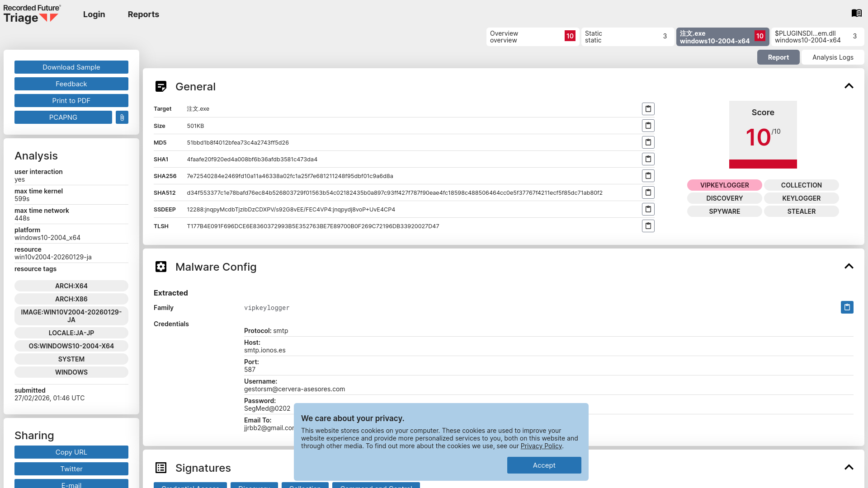
Task: Copy the TLSH value
Action: pyautogui.click(x=648, y=226)
